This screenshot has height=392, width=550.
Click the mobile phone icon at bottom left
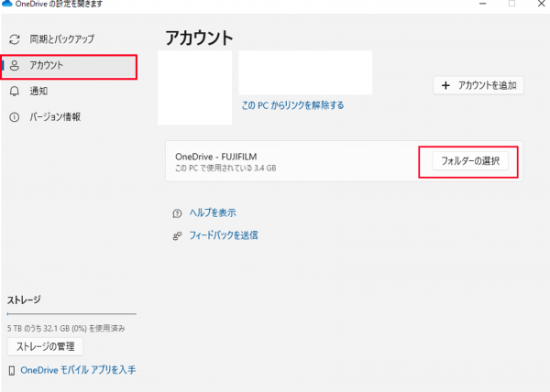[11, 371]
